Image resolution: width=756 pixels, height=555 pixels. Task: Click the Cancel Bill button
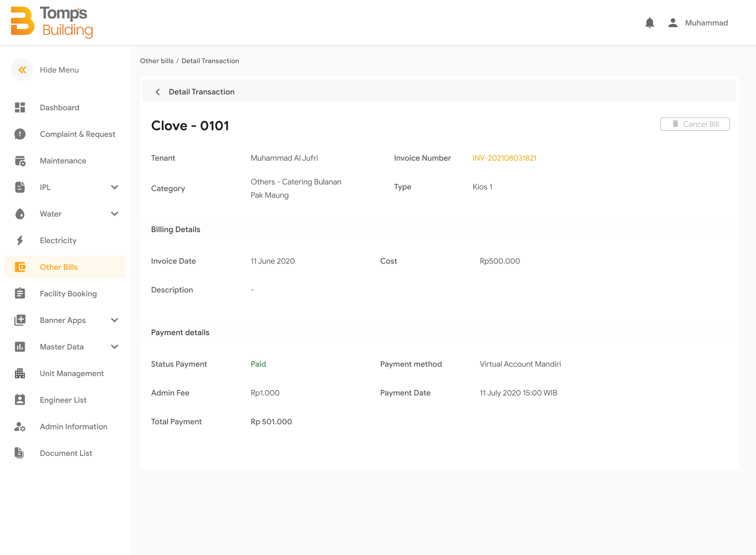695,124
